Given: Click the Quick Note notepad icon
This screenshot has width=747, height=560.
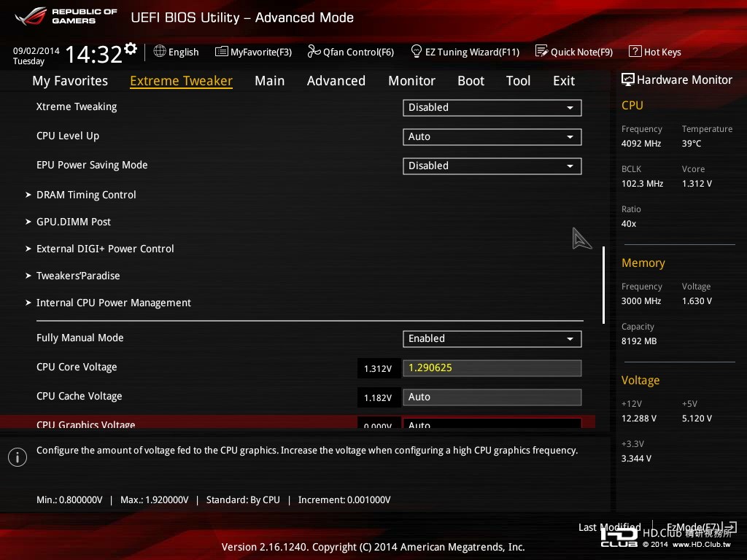Looking at the screenshot, I should (x=541, y=51).
